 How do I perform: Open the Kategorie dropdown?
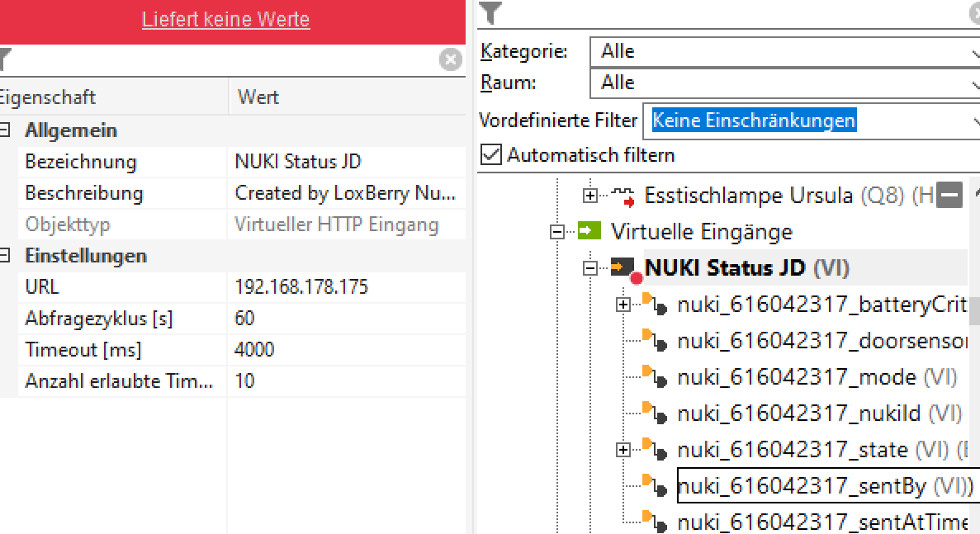(785, 51)
